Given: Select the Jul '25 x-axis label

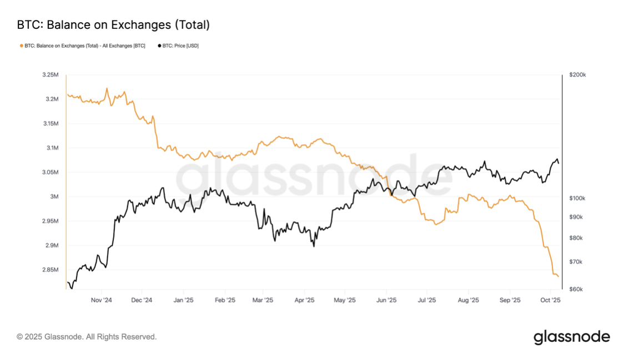Looking at the screenshot, I should tap(427, 300).
